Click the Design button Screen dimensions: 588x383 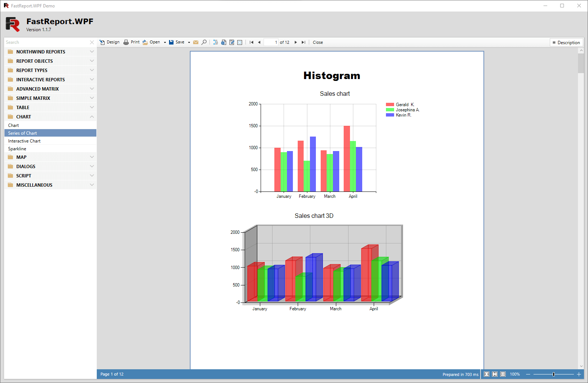coord(109,42)
